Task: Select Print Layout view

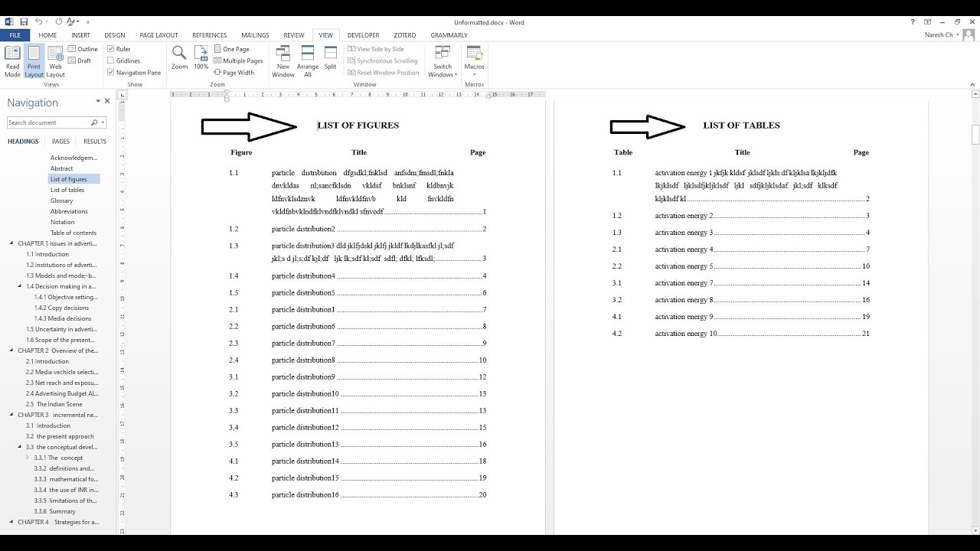Action: [34, 62]
